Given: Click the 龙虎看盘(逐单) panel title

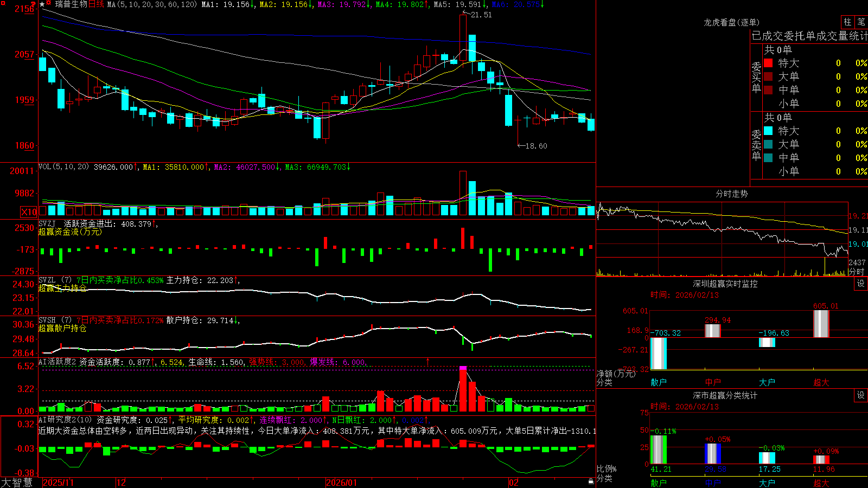Looking at the screenshot, I should pos(732,22).
